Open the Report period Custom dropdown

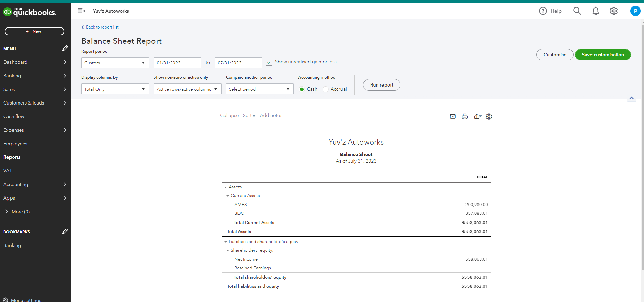115,63
